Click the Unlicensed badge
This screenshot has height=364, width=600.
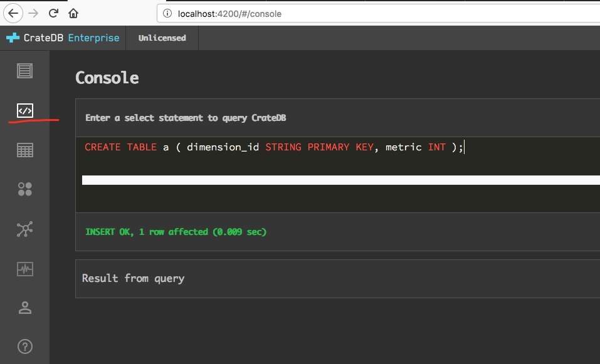[x=161, y=38]
